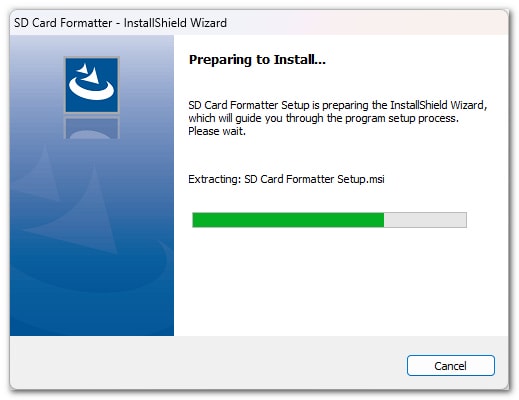Click the gray unfilled part of the progress bar
The height and width of the screenshot is (400, 519).
pos(425,220)
